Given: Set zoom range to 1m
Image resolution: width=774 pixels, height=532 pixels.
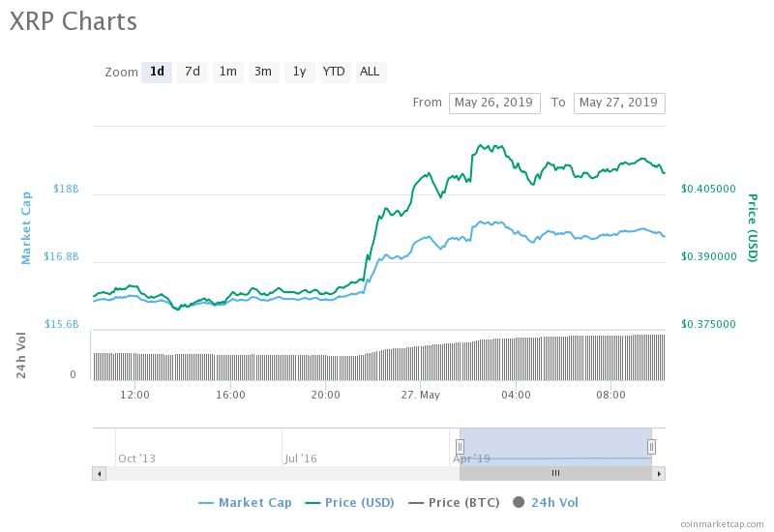Looking at the screenshot, I should pyautogui.click(x=228, y=72).
